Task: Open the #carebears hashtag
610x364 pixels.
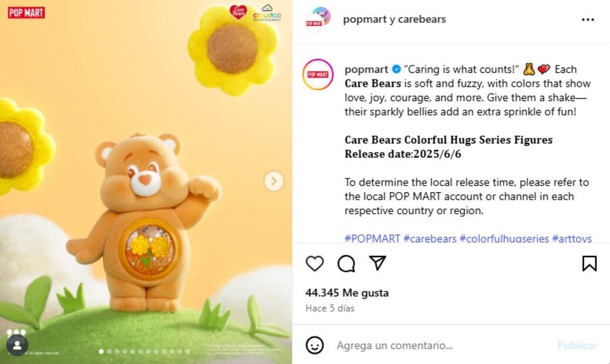Action: click(430, 238)
